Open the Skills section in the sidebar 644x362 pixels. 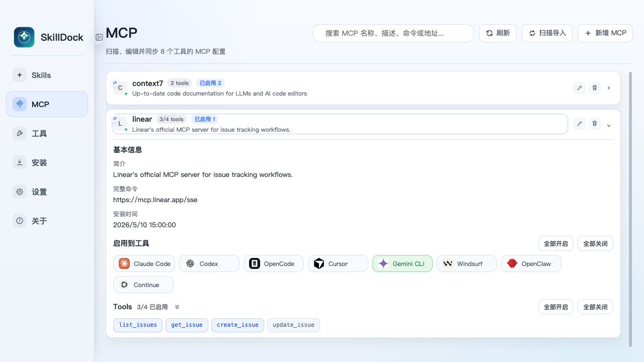tap(47, 75)
